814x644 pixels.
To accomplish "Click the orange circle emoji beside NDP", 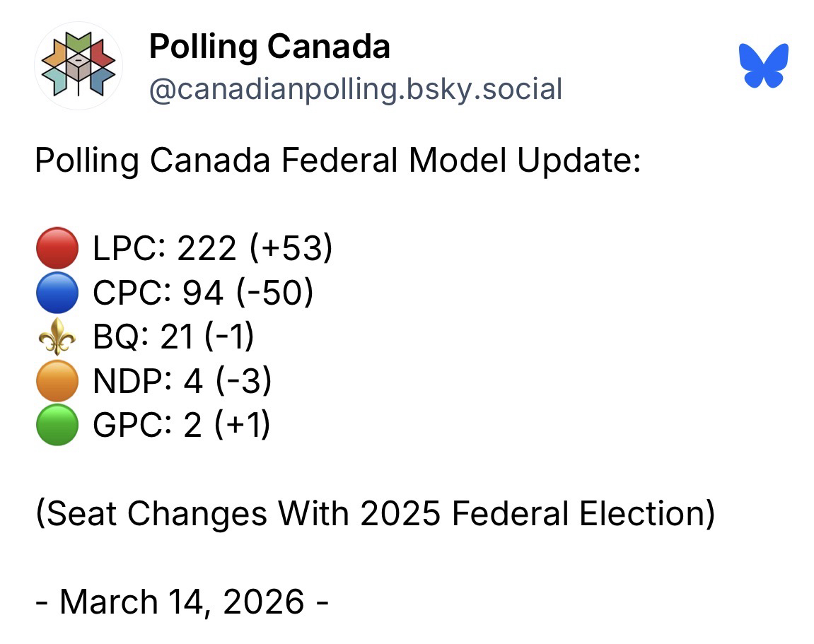I will click(x=56, y=381).
